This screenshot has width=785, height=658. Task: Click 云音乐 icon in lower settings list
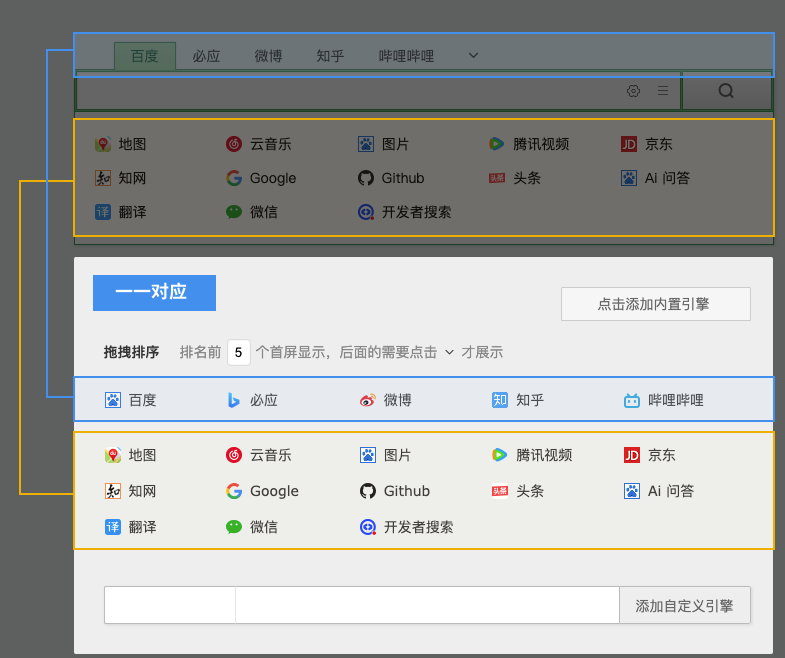click(x=234, y=455)
